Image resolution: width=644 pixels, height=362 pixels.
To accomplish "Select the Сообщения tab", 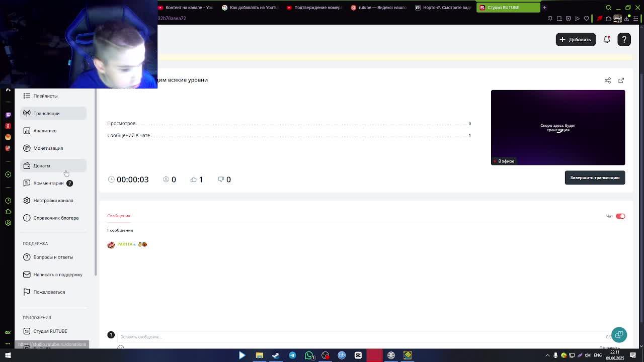I will tap(119, 216).
